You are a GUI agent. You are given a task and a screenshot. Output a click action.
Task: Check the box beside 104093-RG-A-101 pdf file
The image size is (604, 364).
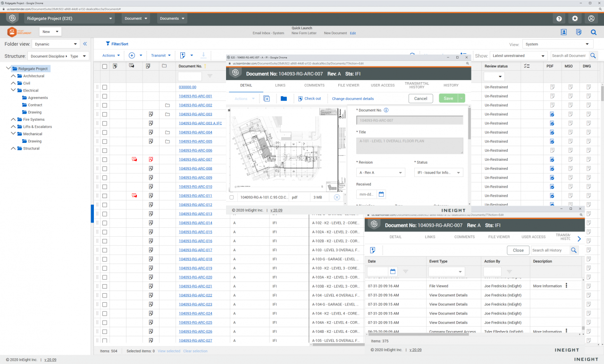231,198
